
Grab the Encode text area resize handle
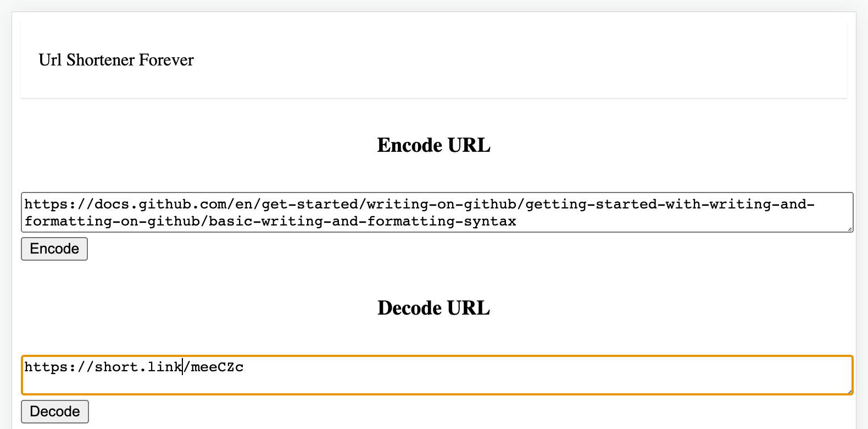(850, 229)
